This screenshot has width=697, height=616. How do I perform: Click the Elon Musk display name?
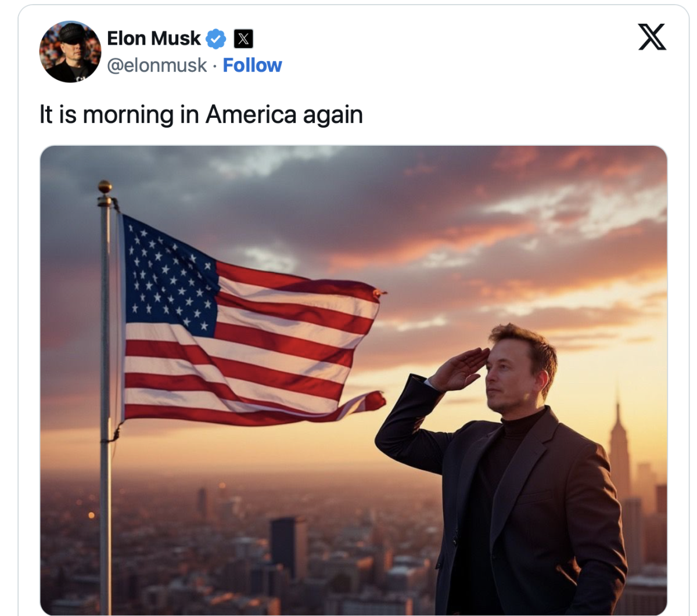[x=154, y=38]
